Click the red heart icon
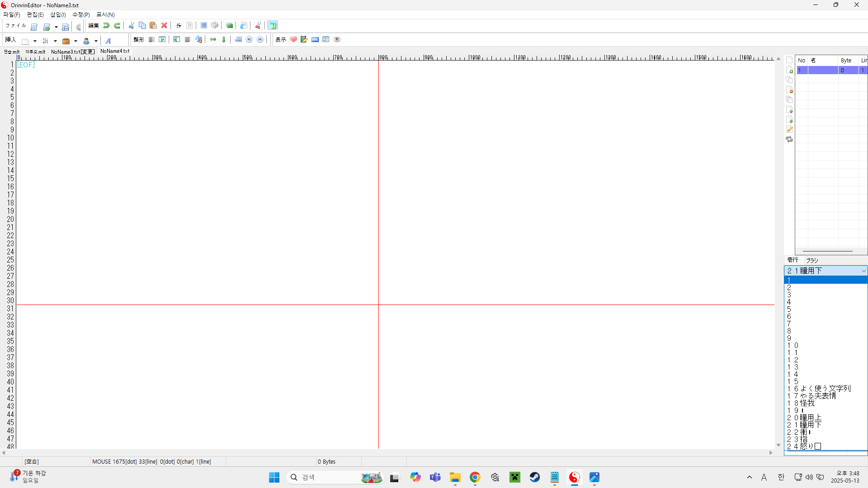Screen dimensions: 868x488 point(293,40)
